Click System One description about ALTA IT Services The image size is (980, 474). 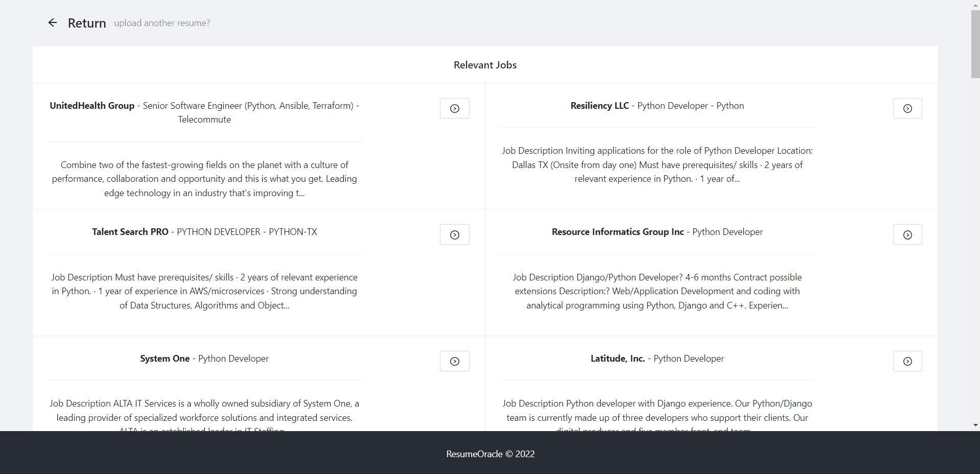tap(204, 414)
